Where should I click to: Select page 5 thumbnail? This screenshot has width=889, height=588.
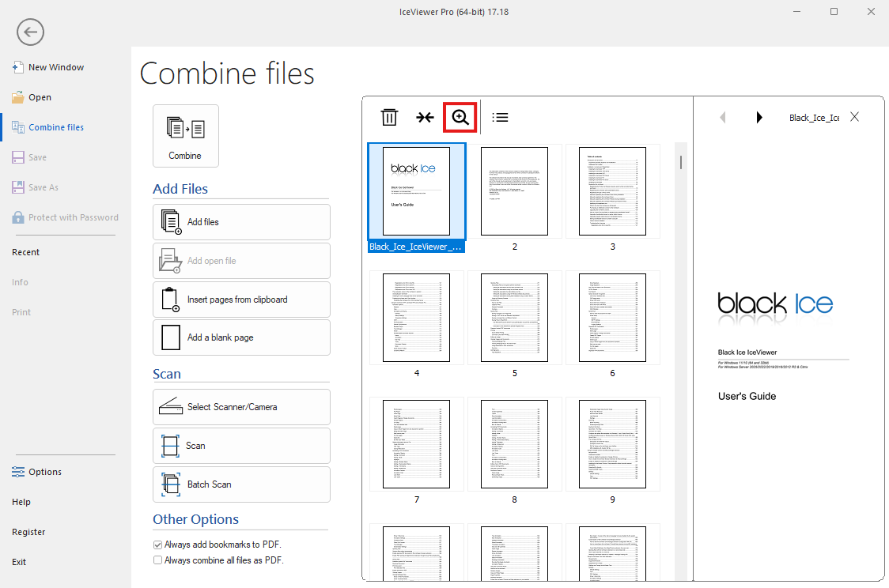point(514,318)
